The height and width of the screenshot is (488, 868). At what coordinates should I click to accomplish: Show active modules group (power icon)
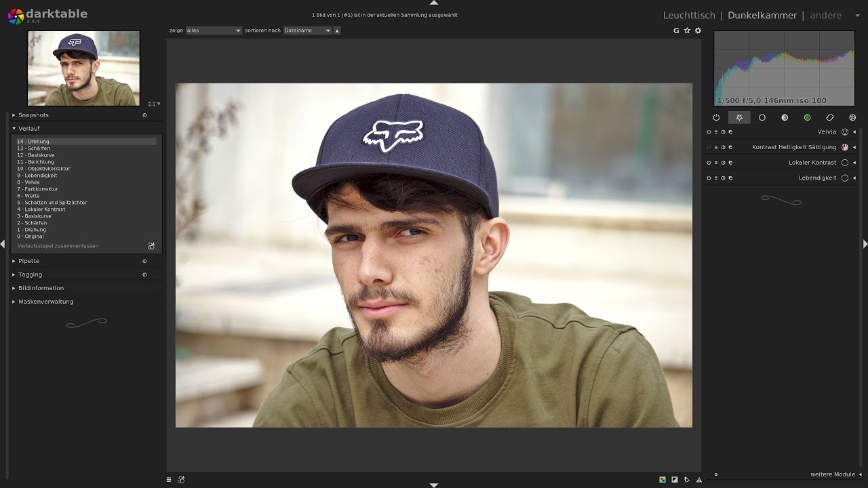click(x=716, y=117)
